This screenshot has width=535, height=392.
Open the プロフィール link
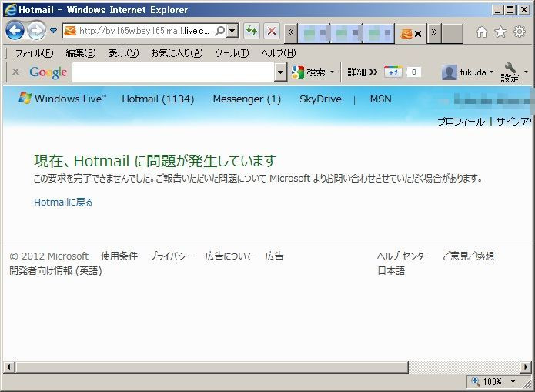click(461, 122)
